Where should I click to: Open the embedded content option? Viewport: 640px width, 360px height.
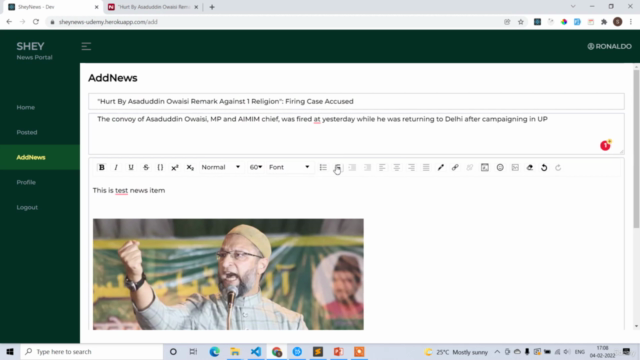tap(484, 167)
